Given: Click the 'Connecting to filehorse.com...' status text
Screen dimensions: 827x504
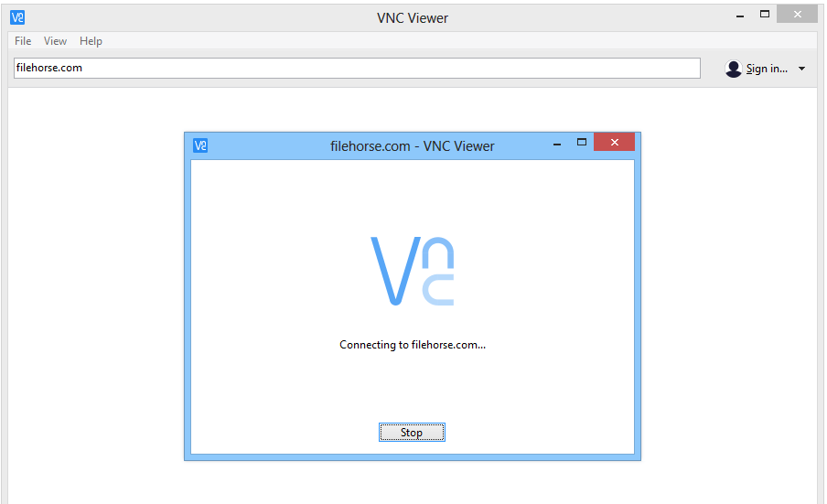Looking at the screenshot, I should click(x=413, y=345).
